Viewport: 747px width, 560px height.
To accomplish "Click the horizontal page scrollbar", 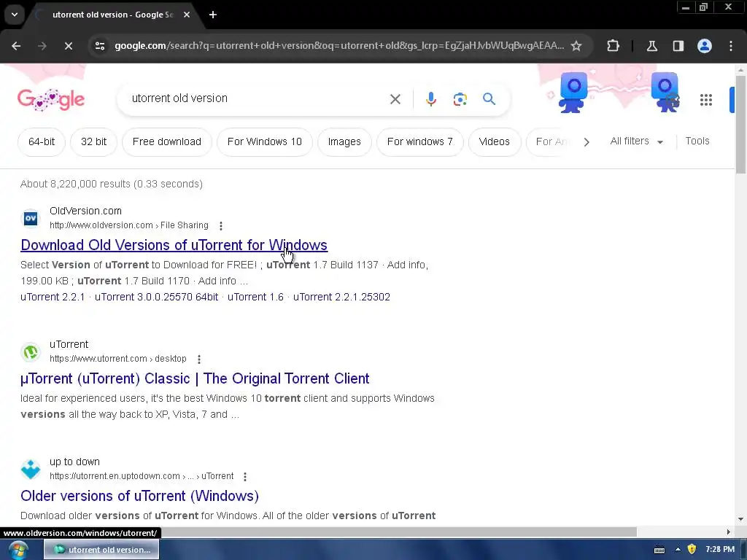I will click(x=399, y=532).
